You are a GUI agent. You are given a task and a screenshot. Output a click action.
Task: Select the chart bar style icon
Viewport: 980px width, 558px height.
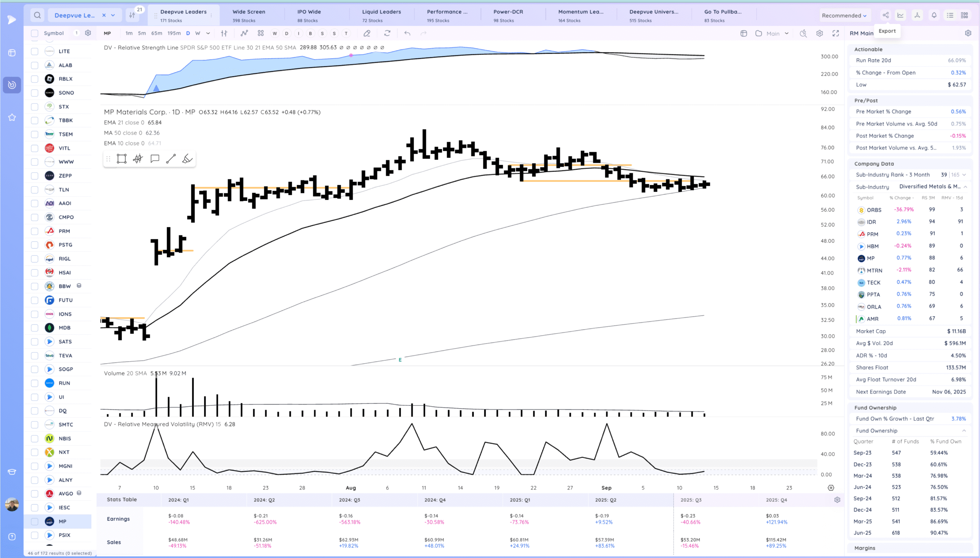pyautogui.click(x=224, y=33)
